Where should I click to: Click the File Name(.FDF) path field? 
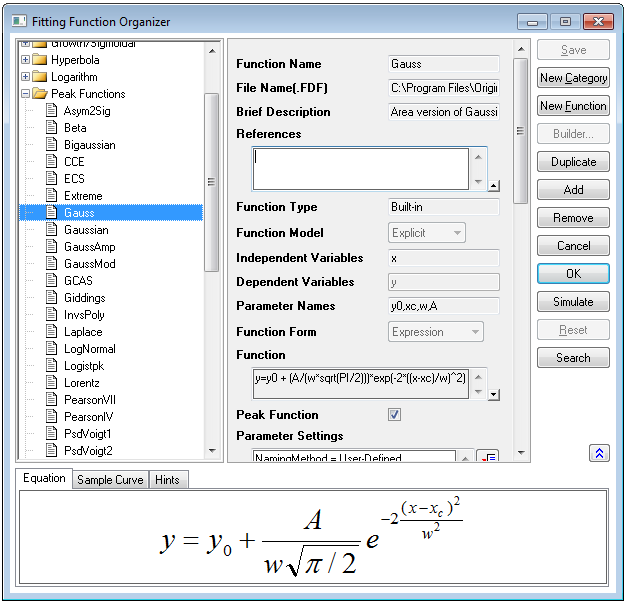(444, 88)
